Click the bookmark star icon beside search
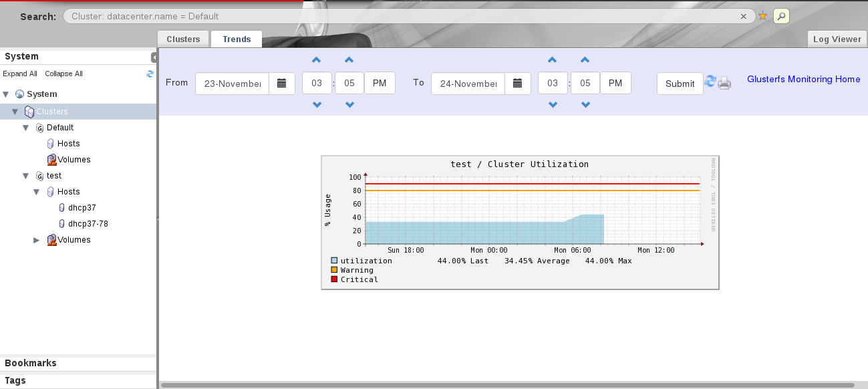The width and height of the screenshot is (868, 389). (x=762, y=16)
